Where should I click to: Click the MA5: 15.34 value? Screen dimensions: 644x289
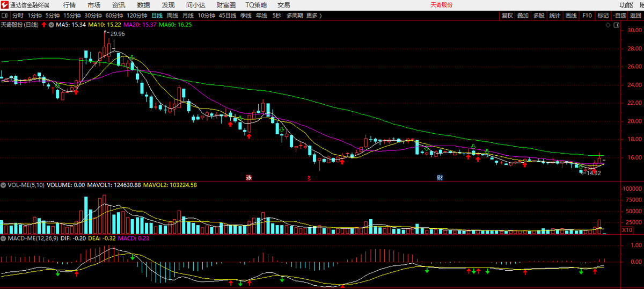coord(71,25)
